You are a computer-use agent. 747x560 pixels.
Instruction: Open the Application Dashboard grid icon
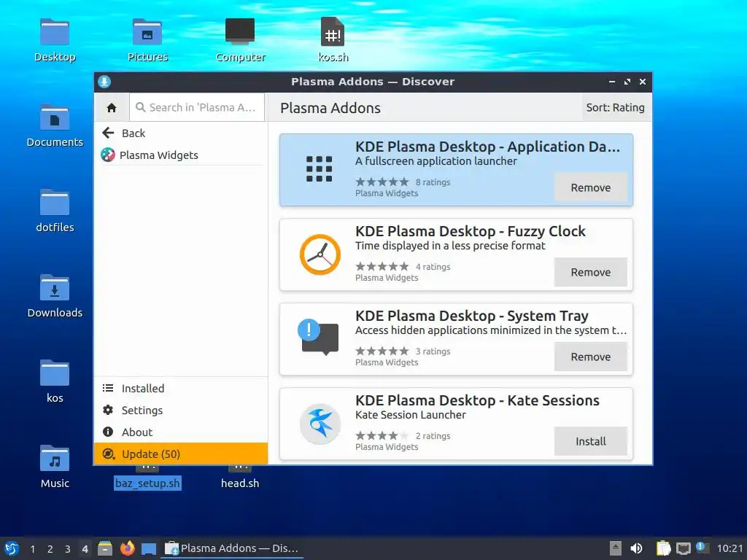[320, 169]
